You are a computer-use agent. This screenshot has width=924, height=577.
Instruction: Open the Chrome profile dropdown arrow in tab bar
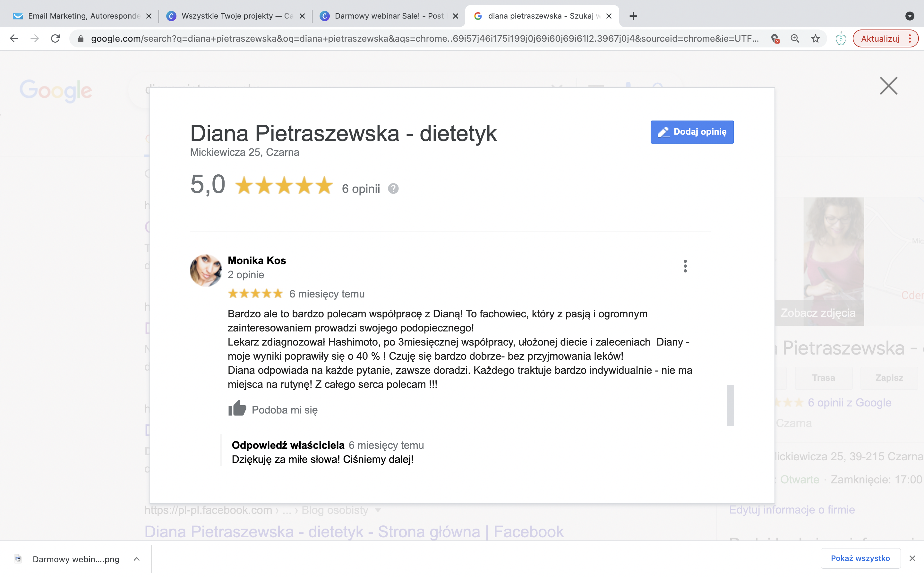tap(910, 16)
